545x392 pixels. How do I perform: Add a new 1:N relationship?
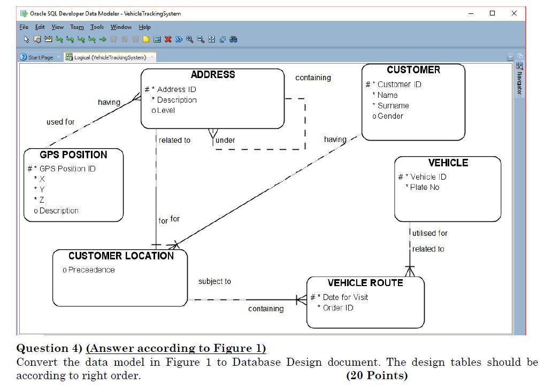(x=70, y=39)
